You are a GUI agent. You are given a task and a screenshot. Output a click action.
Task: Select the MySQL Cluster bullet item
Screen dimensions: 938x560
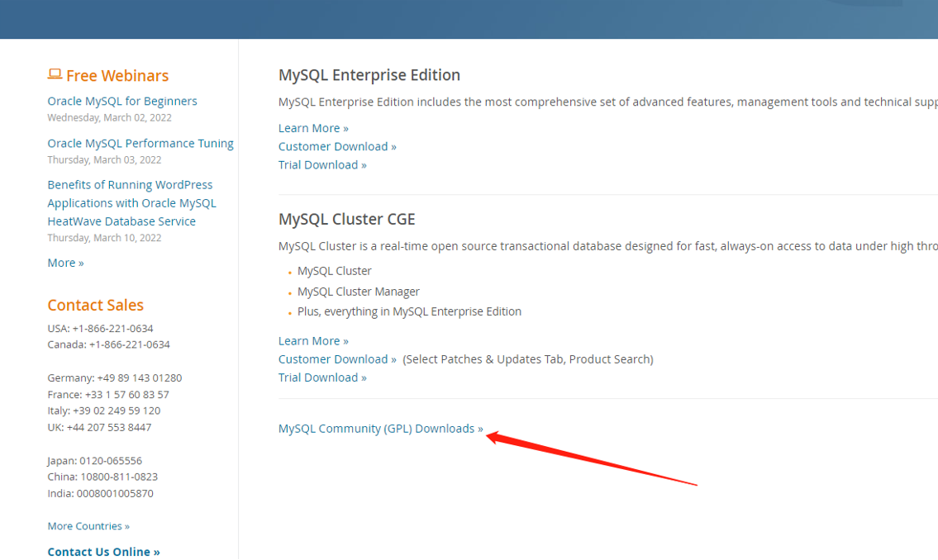335,272
